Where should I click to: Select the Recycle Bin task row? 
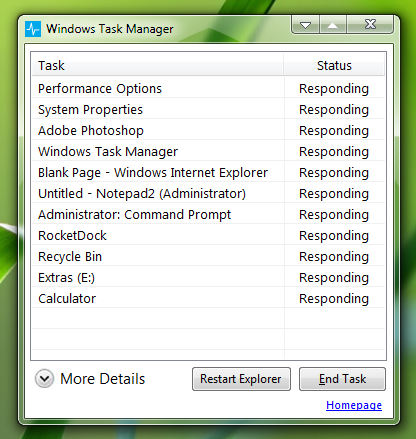pyautogui.click(x=208, y=257)
